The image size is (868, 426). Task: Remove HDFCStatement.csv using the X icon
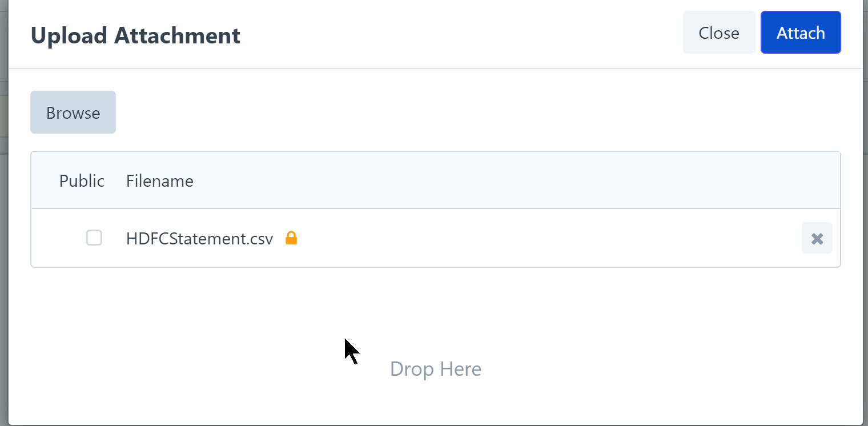point(817,238)
